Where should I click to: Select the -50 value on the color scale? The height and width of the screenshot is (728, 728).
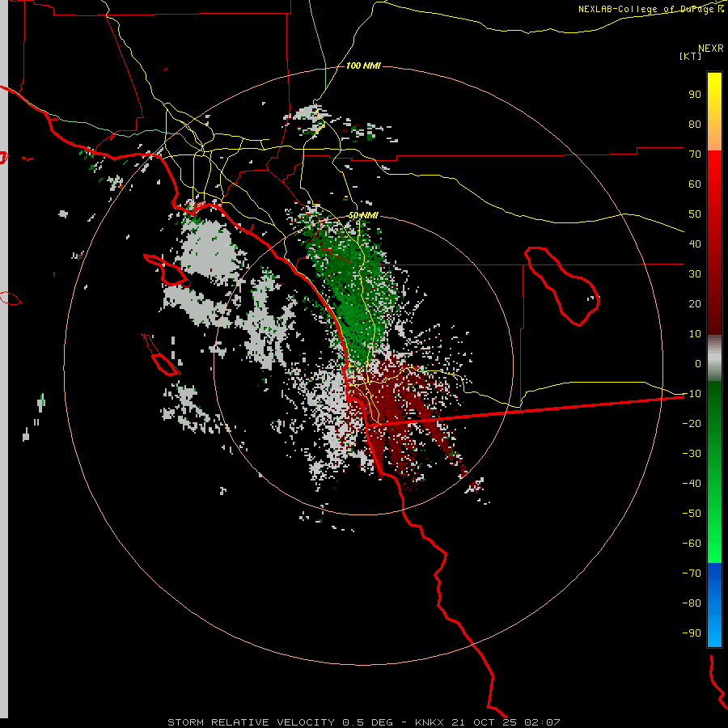[x=692, y=513]
